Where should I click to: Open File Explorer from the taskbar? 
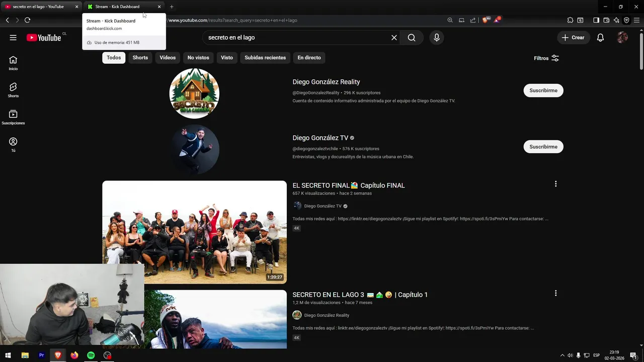coord(25,355)
